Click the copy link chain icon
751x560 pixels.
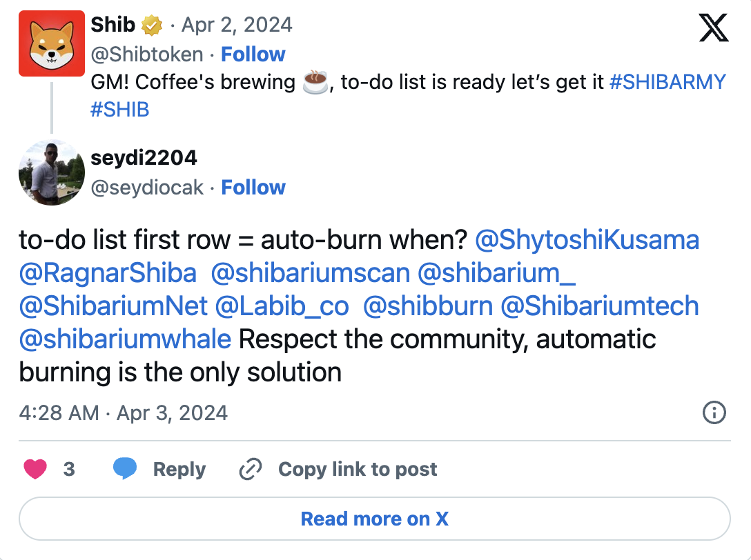pyautogui.click(x=248, y=470)
